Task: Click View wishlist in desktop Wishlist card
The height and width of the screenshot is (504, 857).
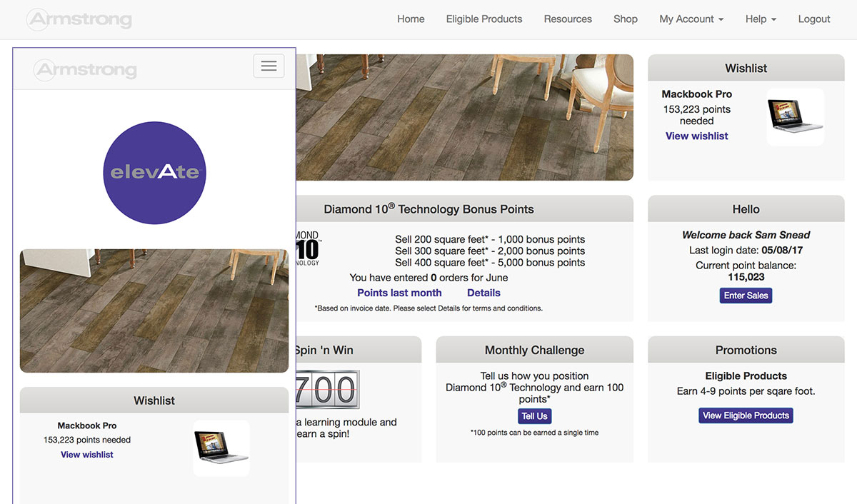Action: point(697,136)
